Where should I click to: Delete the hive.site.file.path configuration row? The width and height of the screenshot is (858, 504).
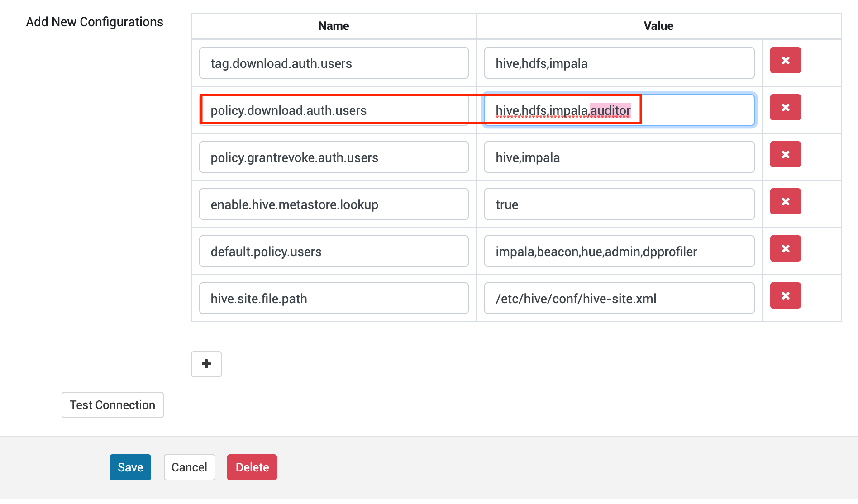click(x=785, y=295)
